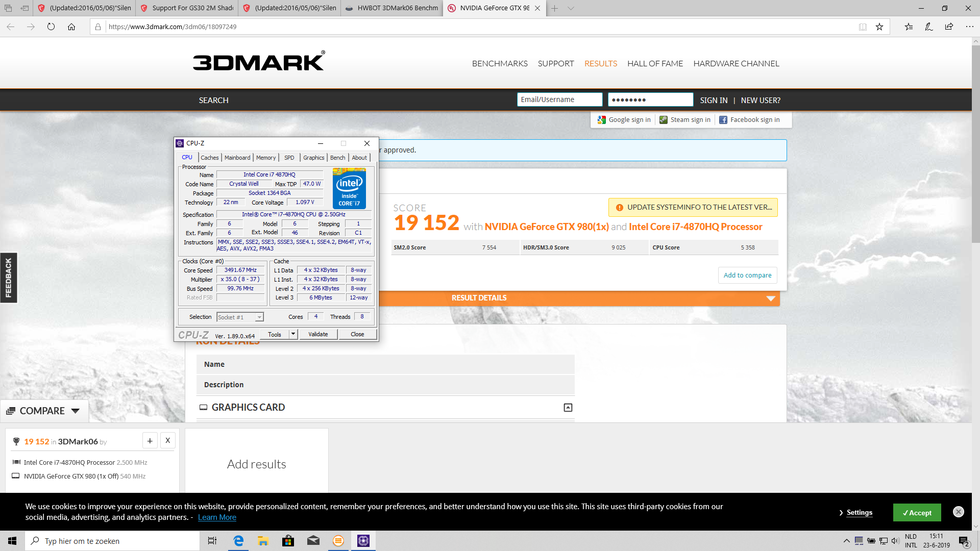Open Results in site navigation
Viewport: 980px width, 551px height.
601,64
